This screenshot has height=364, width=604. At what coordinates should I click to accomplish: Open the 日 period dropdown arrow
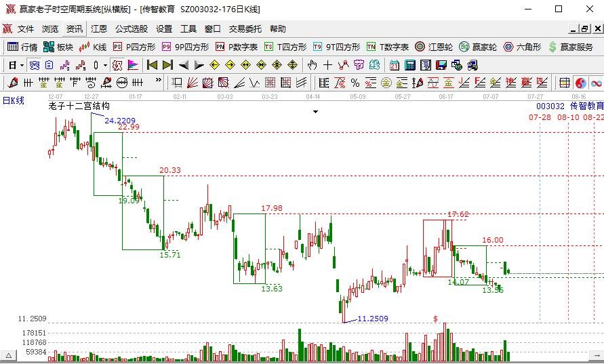click(x=22, y=66)
